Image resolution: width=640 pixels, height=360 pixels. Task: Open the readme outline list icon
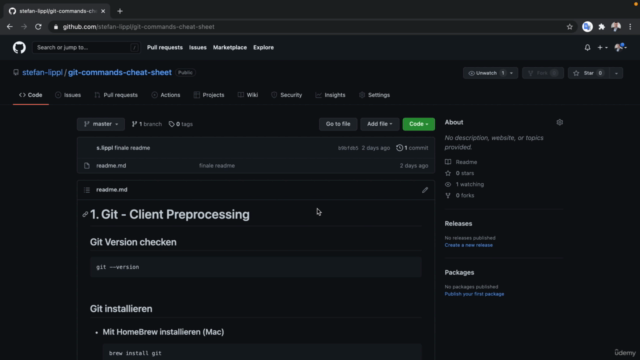coord(87,190)
